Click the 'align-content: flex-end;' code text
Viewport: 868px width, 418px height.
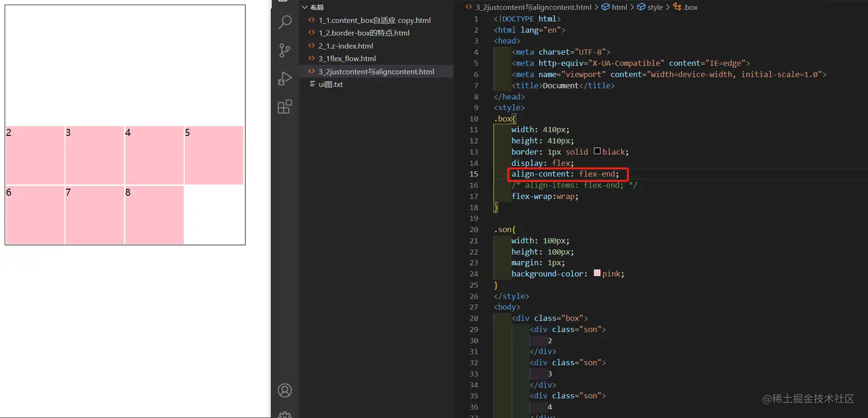coord(565,174)
